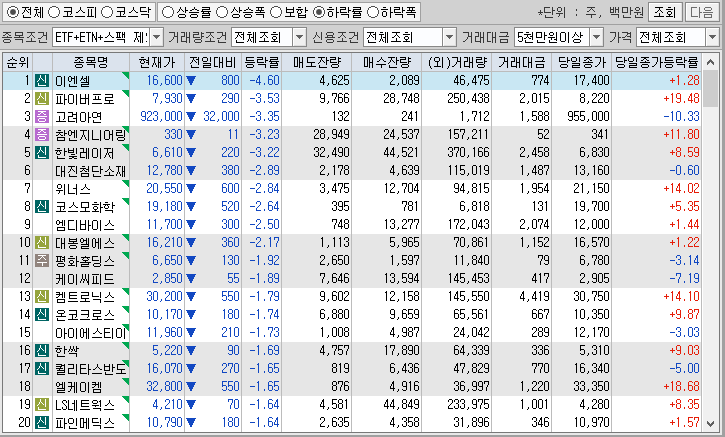Sort by 현재가 column header

157,62
